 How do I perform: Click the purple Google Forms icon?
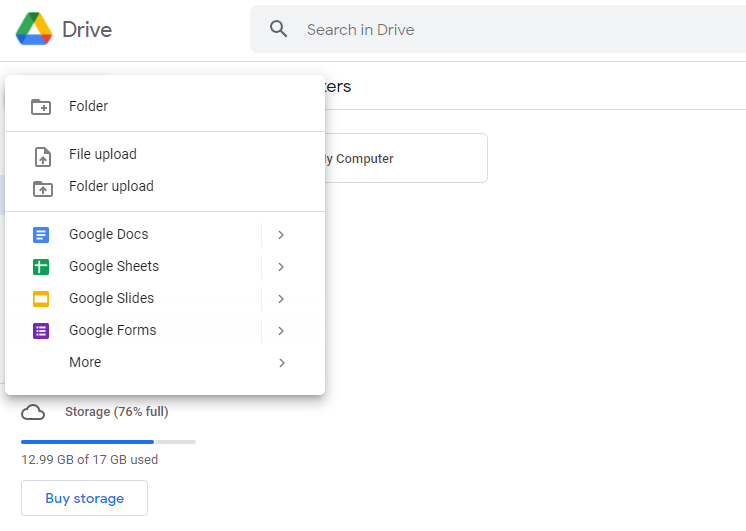click(41, 331)
